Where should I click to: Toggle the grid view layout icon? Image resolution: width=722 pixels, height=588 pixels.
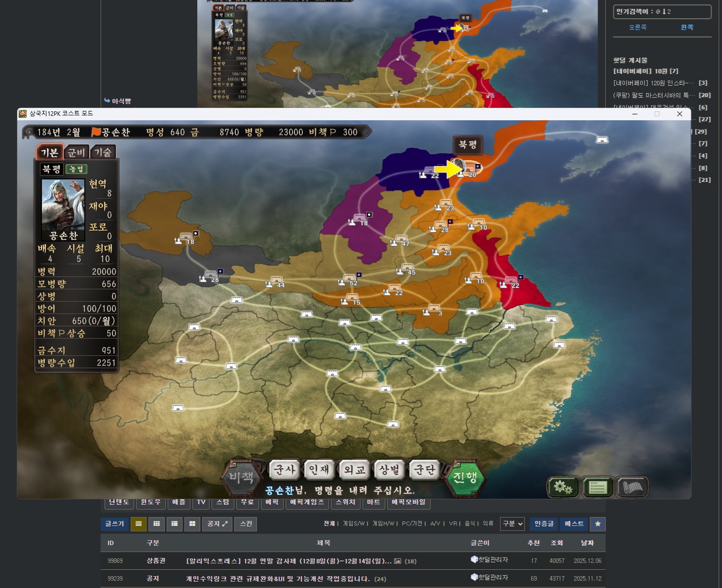click(156, 524)
